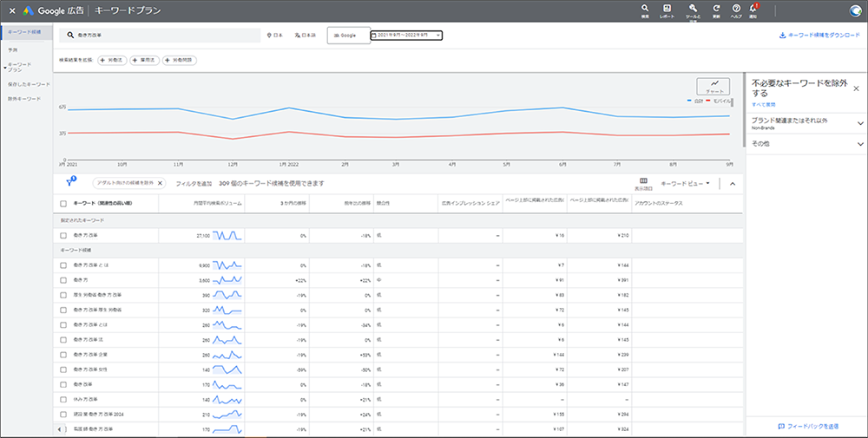The image size is (868, 438).
Task: Check the box for keyword with +53% yearly change
Action: [x=63, y=355]
